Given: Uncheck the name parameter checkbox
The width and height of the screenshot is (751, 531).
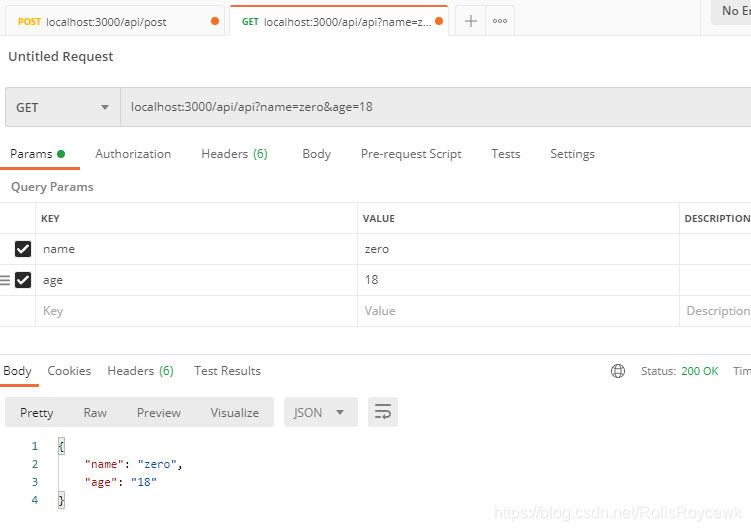Looking at the screenshot, I should click(x=23, y=249).
